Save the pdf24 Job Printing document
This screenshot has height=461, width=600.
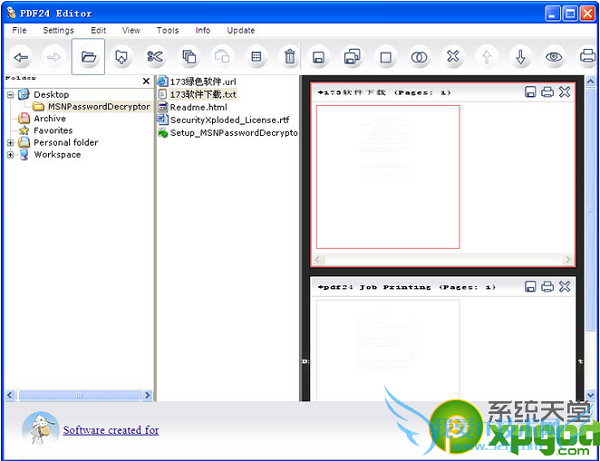click(x=530, y=287)
